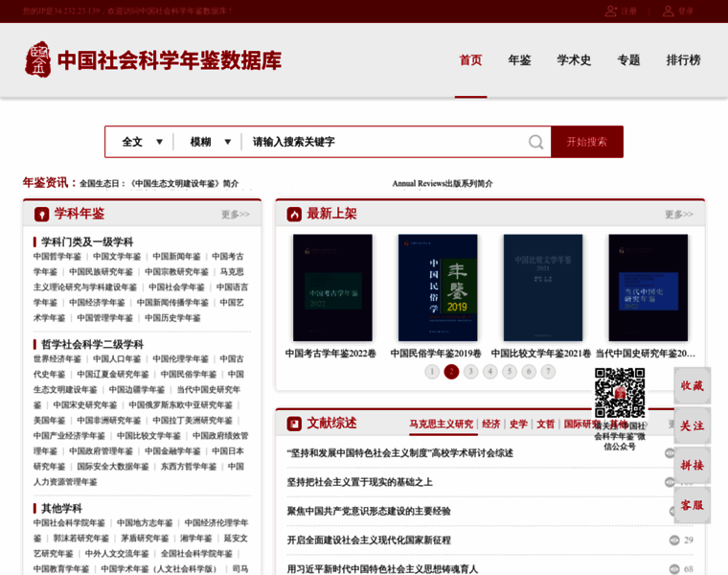This screenshot has width=728, height=575.
Task: Go to 首页 navigation tab
Action: pos(470,60)
